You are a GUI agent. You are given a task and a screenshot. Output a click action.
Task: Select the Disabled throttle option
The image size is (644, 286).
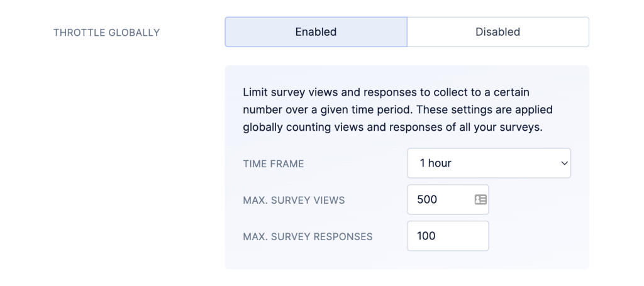(498, 32)
